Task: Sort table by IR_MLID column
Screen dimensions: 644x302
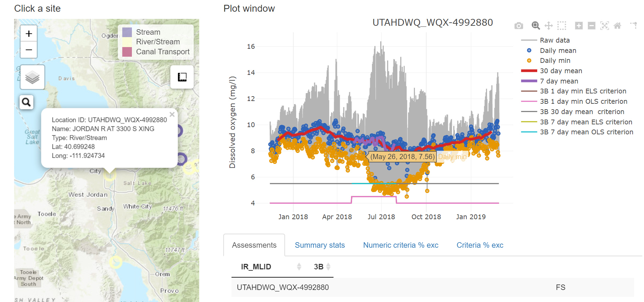Action: [x=256, y=267]
